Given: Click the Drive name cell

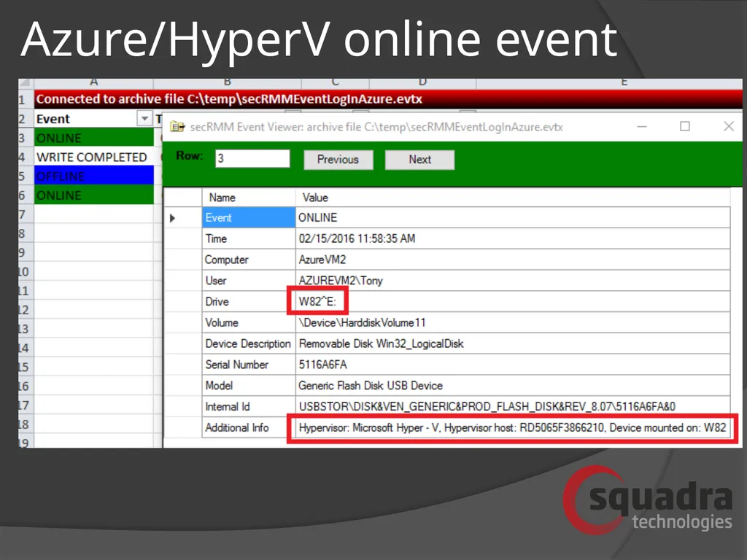Looking at the screenshot, I should [249, 301].
